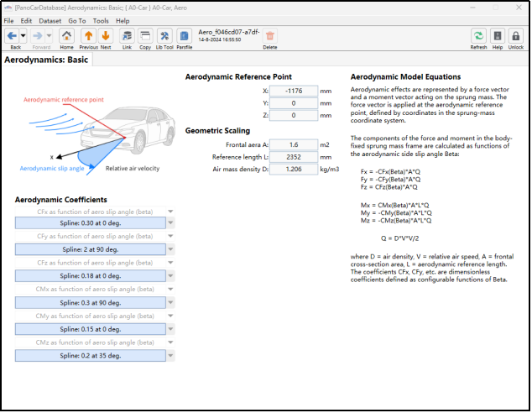The image size is (532, 413).
Task: Click the car aerodynamics illustration
Action: click(98, 136)
